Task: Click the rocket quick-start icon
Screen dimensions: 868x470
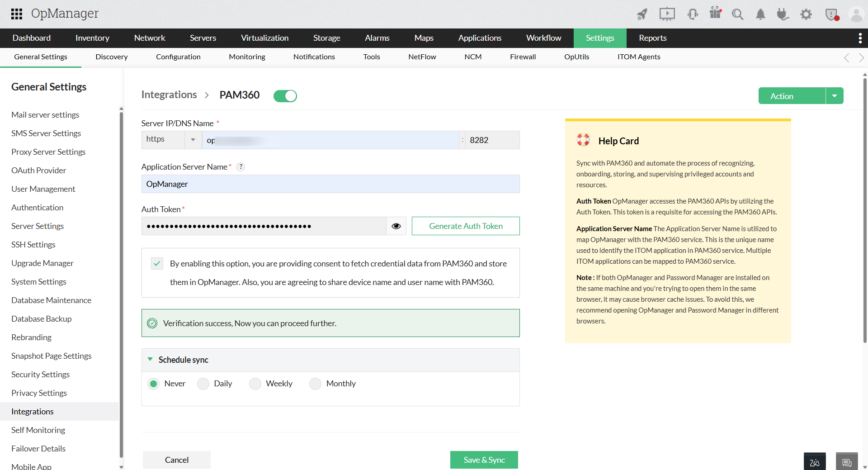Action: [x=642, y=14]
